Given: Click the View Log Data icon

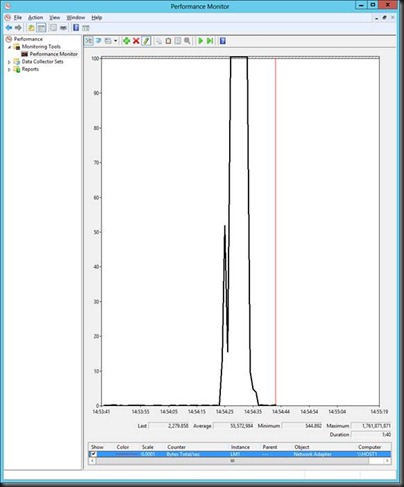Looking at the screenshot, I should 99,41.
